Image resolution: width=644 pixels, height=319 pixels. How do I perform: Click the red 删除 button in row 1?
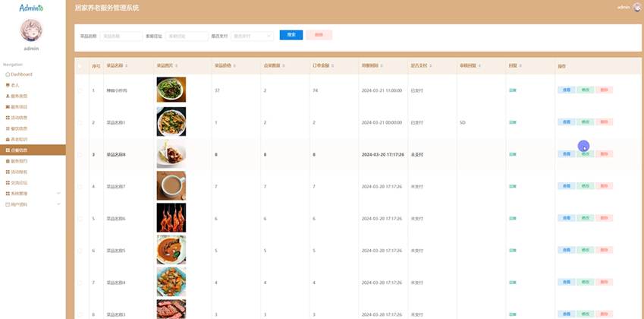point(604,90)
